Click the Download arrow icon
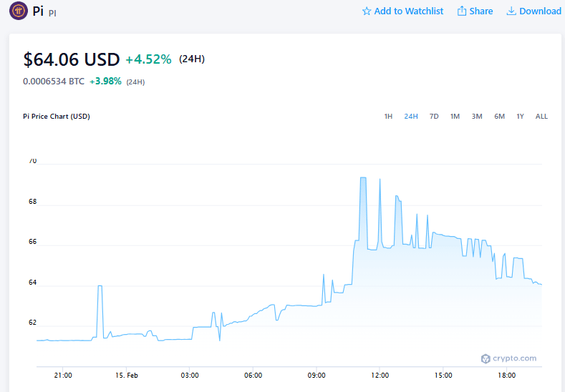Screen dimensions: 565x392 [x=511, y=11]
